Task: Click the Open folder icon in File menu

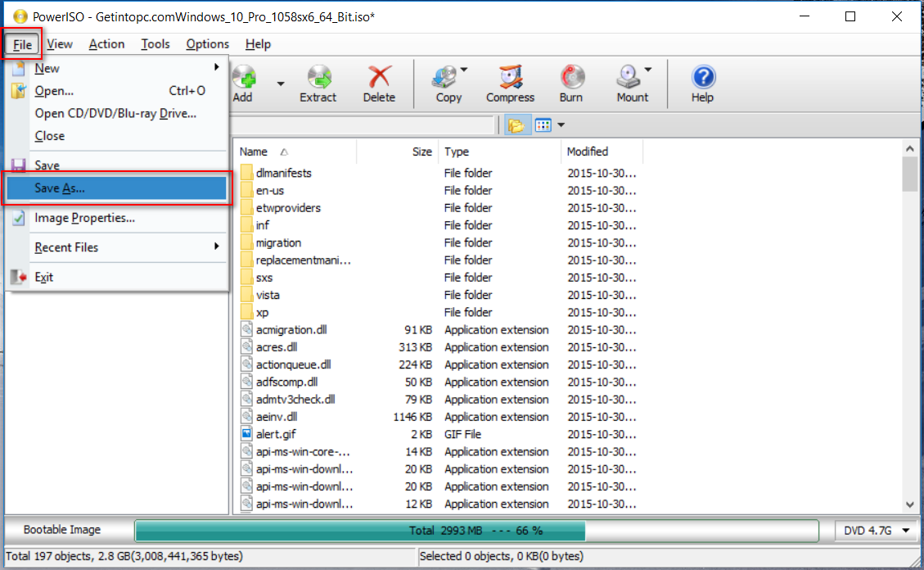Action: pyautogui.click(x=18, y=91)
